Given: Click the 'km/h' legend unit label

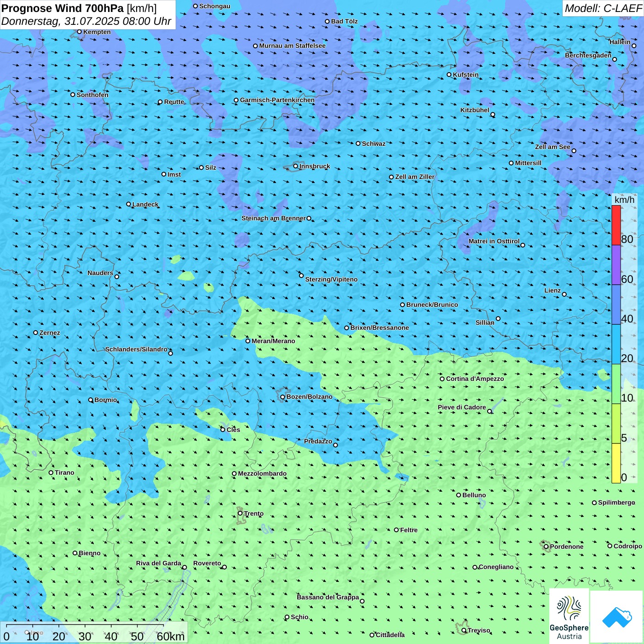Looking at the screenshot, I should (x=624, y=200).
